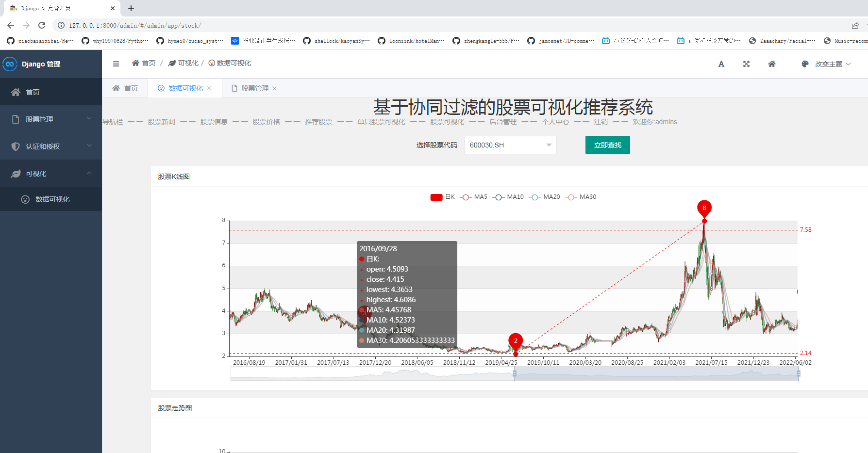Collapse the 可视化 sidebar section

tap(43, 173)
